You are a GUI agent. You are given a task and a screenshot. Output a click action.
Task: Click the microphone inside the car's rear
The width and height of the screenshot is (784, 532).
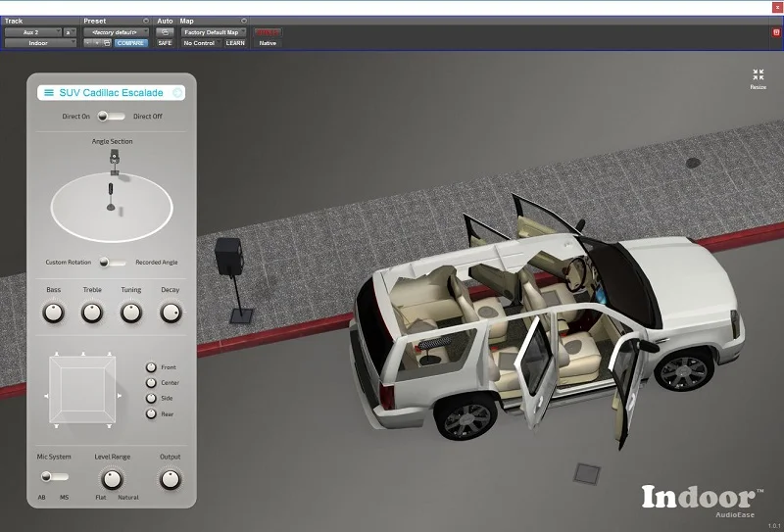pyautogui.click(x=434, y=344)
